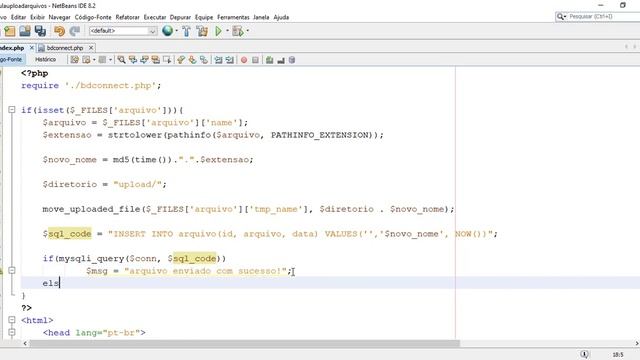Viewport: 640px width, 360px height.
Task: Click the 18:5 cursor position in status bar
Action: 618,355
